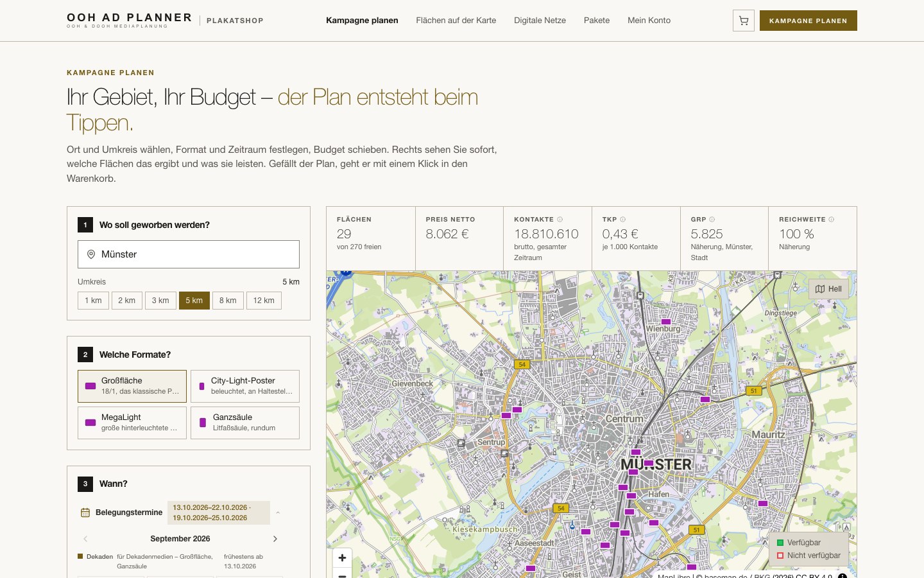This screenshot has height=578, width=924.
Task: Click the purple map marker near Mauritz on road 51
Action: coord(705,399)
